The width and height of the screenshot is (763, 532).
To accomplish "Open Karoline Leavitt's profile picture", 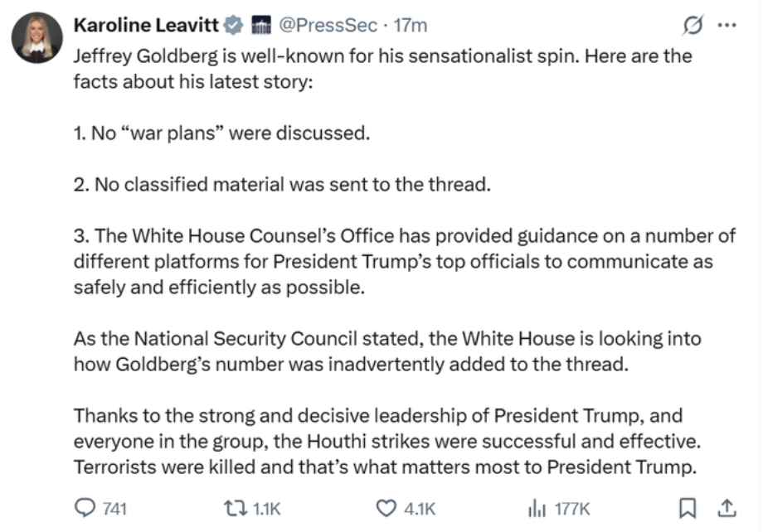I will (x=36, y=39).
